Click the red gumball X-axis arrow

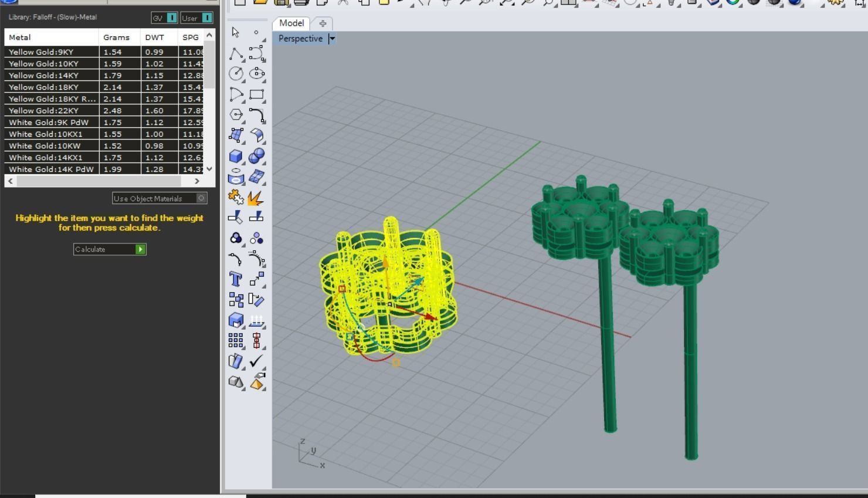[430, 317]
